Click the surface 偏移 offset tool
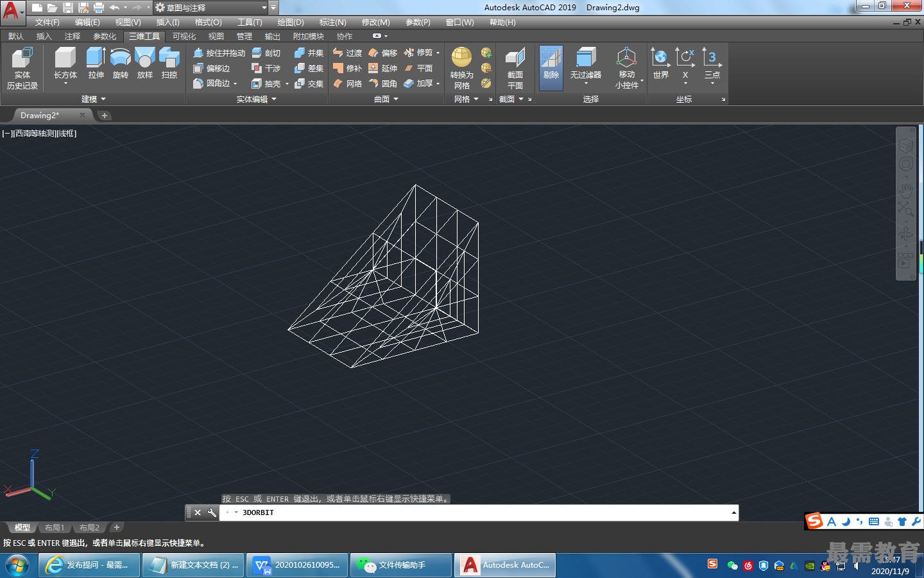Screen dimensions: 924x578 (x=382, y=53)
